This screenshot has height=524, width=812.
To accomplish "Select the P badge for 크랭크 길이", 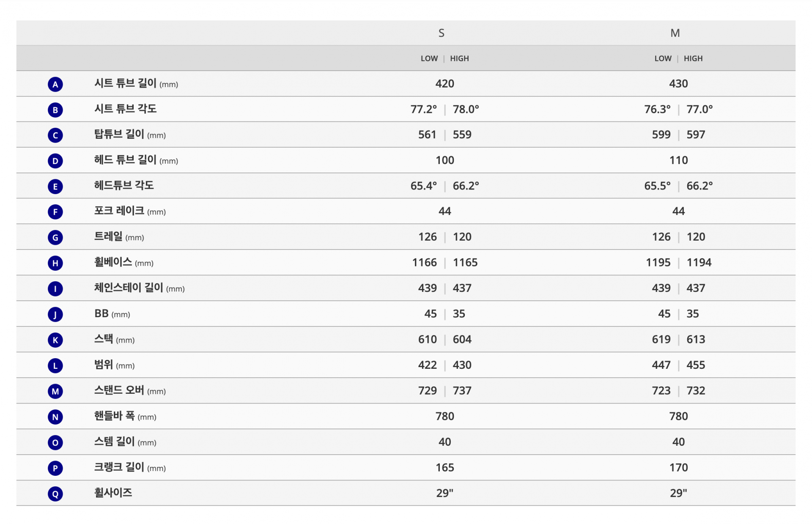I will 55,468.
